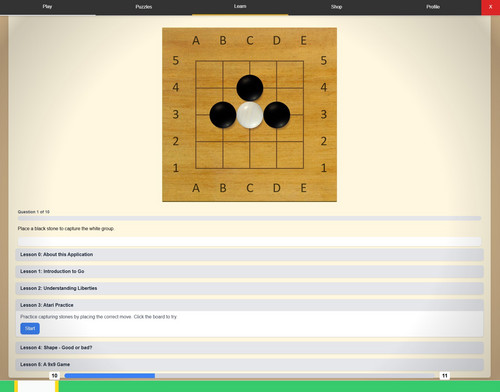Screen dimensions: 500x392
Task: Click the lesson description 'Practice capturing stones' text
Action: [99, 317]
